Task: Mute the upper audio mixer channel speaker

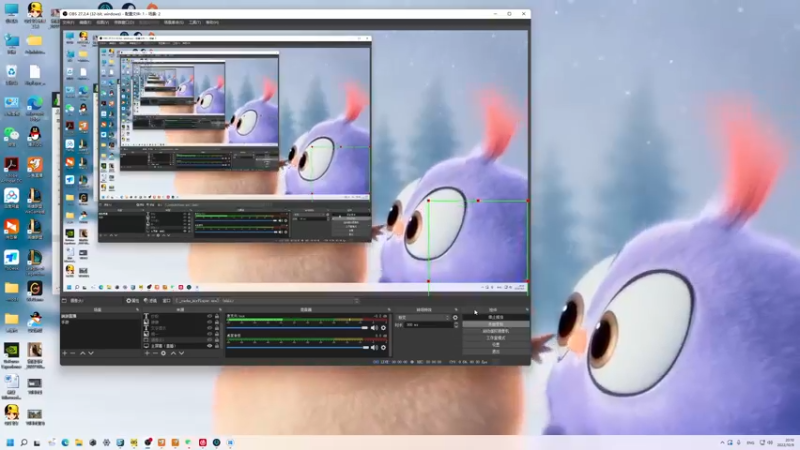Action: [x=374, y=328]
